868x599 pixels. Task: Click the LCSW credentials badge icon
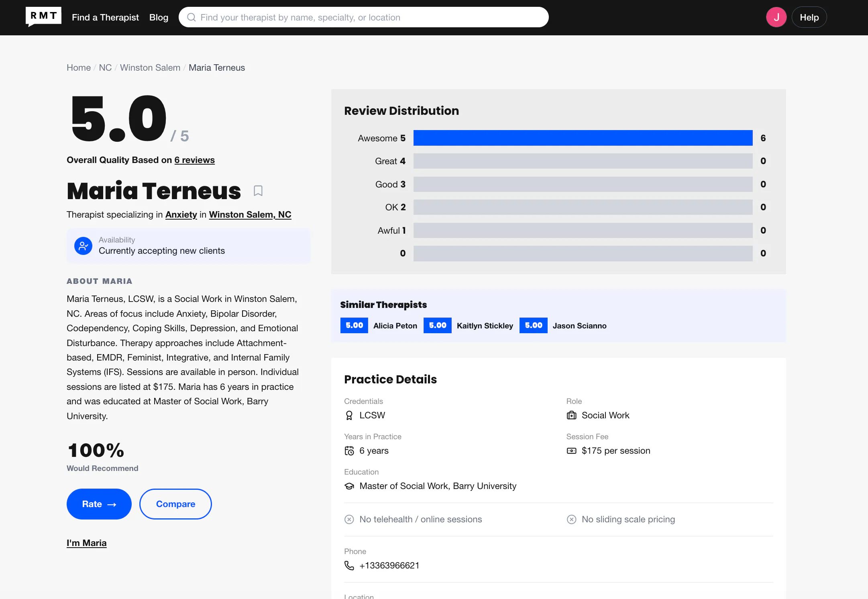(349, 415)
